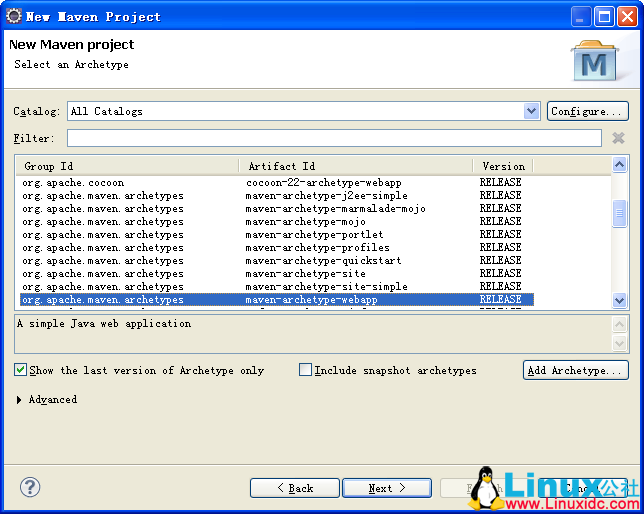Select the maven-archetype-webapp row

[277, 300]
